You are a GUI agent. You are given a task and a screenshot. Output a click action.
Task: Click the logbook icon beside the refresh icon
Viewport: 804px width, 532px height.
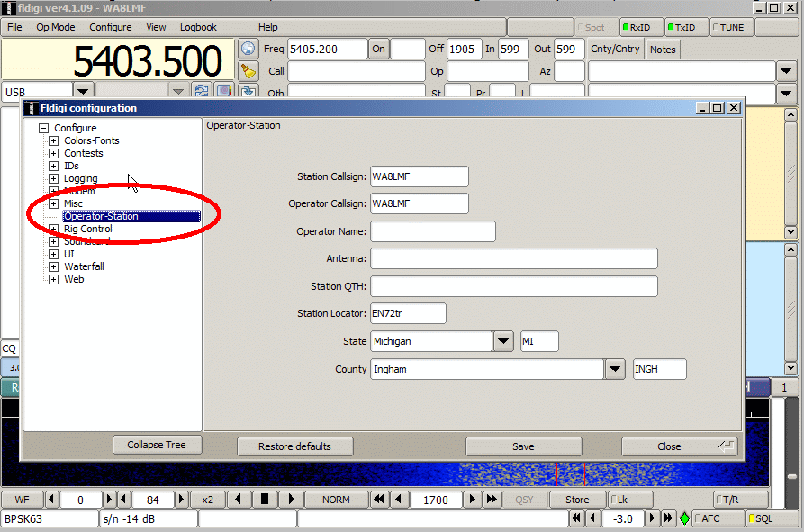coord(224,91)
